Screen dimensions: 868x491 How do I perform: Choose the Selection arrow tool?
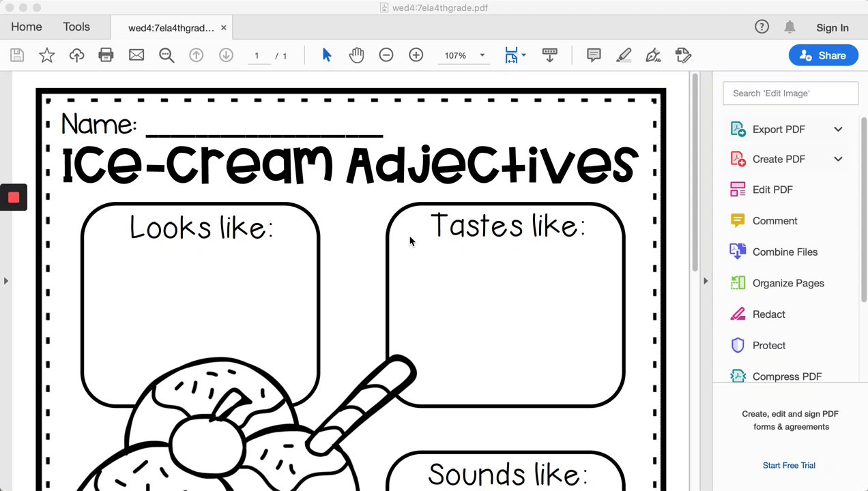pyautogui.click(x=327, y=55)
